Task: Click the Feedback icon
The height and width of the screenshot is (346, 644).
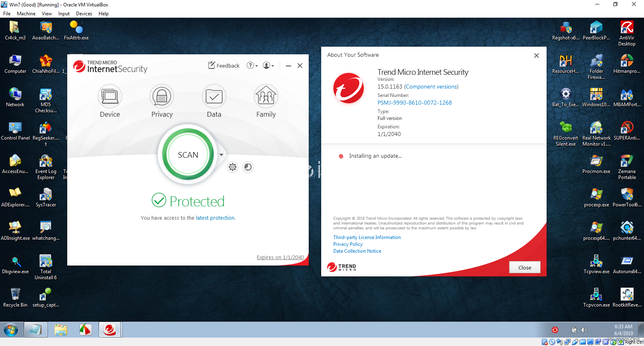Action: coord(212,66)
